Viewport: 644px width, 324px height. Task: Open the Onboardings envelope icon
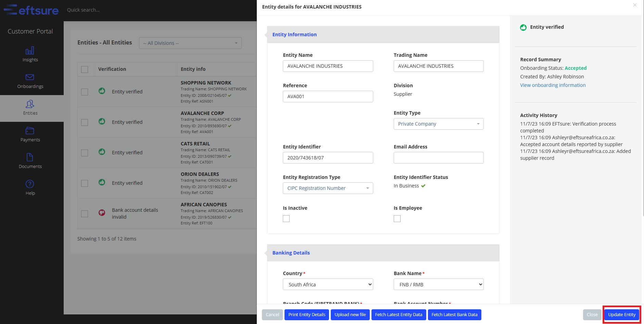click(x=30, y=77)
